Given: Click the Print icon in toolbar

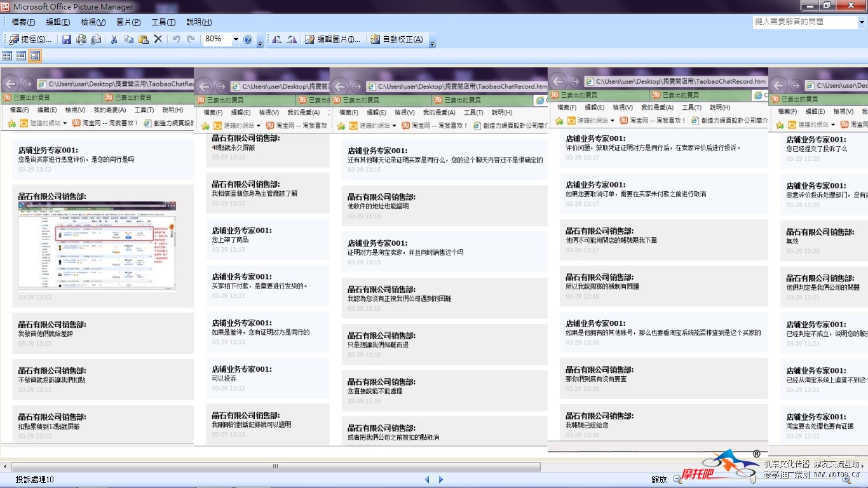Looking at the screenshot, I should point(81,39).
